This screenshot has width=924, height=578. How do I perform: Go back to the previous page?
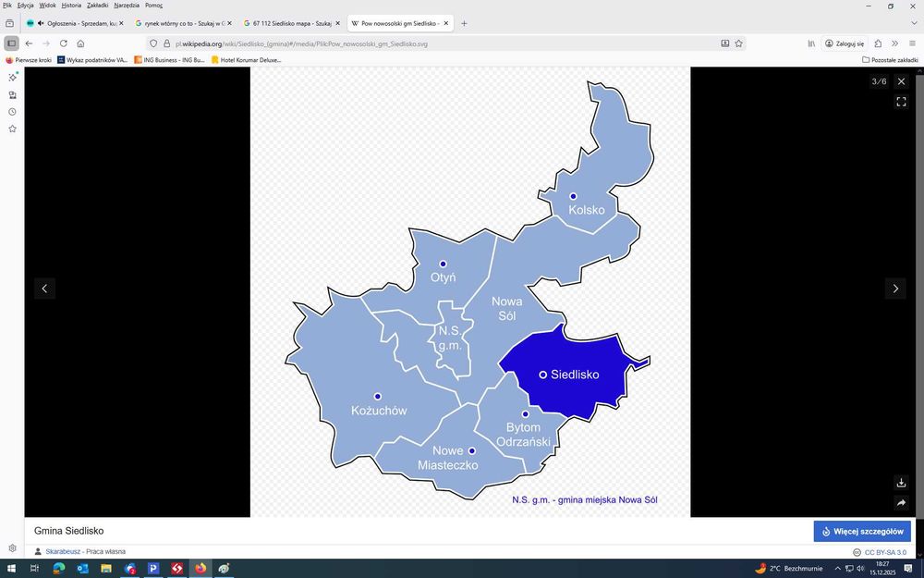(29, 43)
